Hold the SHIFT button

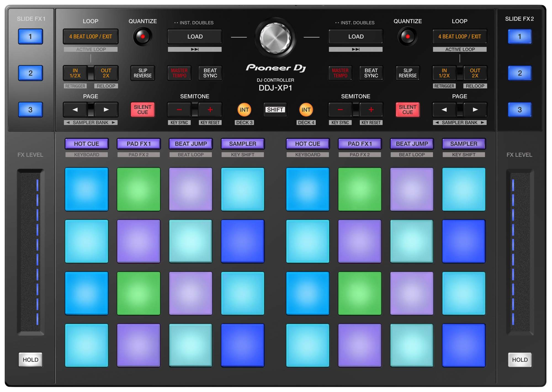[275, 110]
